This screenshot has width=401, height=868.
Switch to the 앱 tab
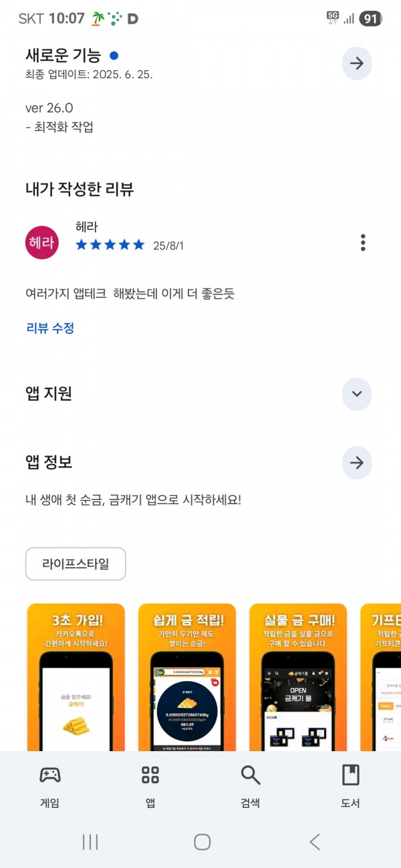tap(150, 787)
